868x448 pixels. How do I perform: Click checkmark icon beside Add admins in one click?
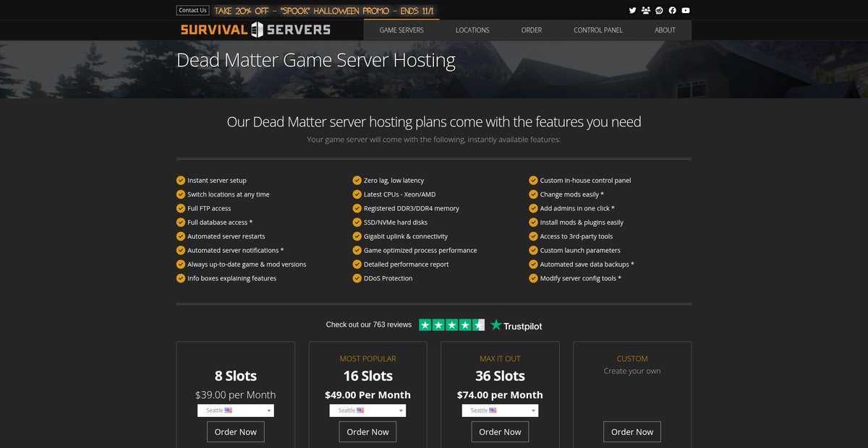(x=534, y=208)
